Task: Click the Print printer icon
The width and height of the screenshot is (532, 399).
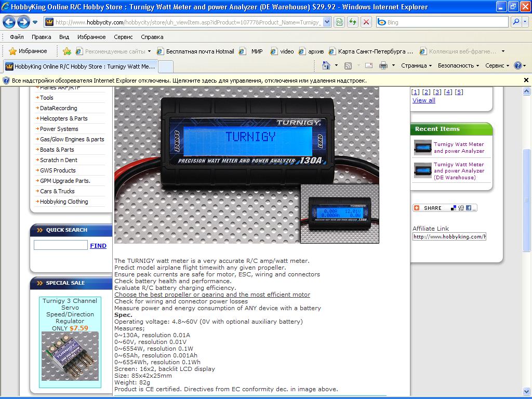Action: (x=383, y=65)
